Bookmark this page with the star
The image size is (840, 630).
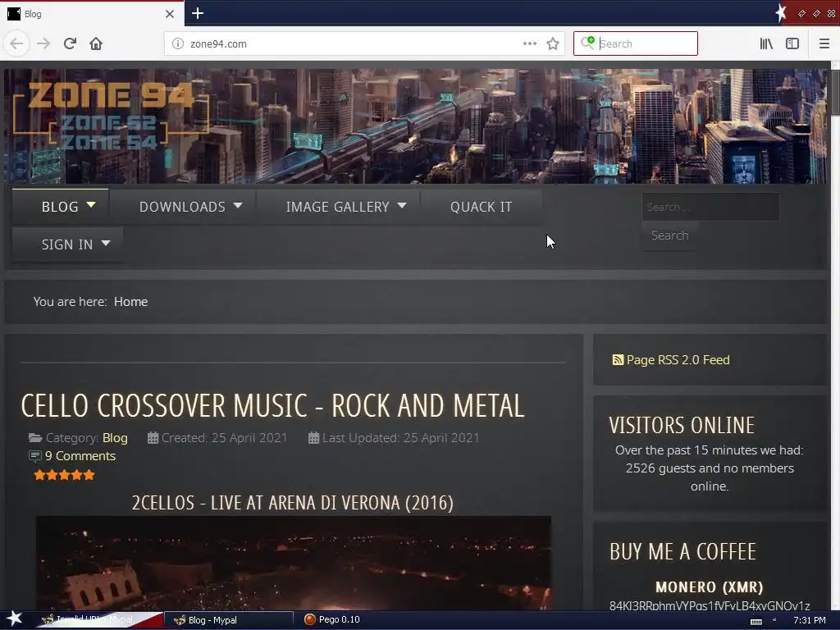(x=553, y=43)
